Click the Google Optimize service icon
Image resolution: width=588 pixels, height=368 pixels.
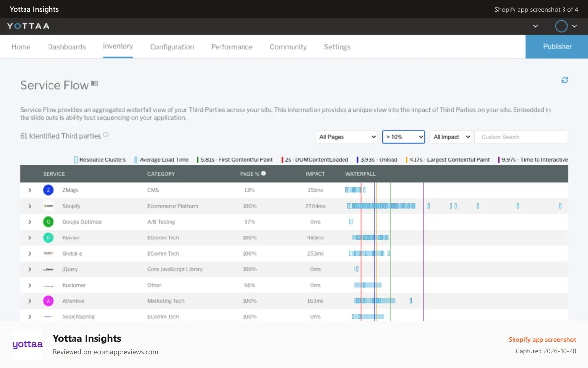[x=48, y=222]
